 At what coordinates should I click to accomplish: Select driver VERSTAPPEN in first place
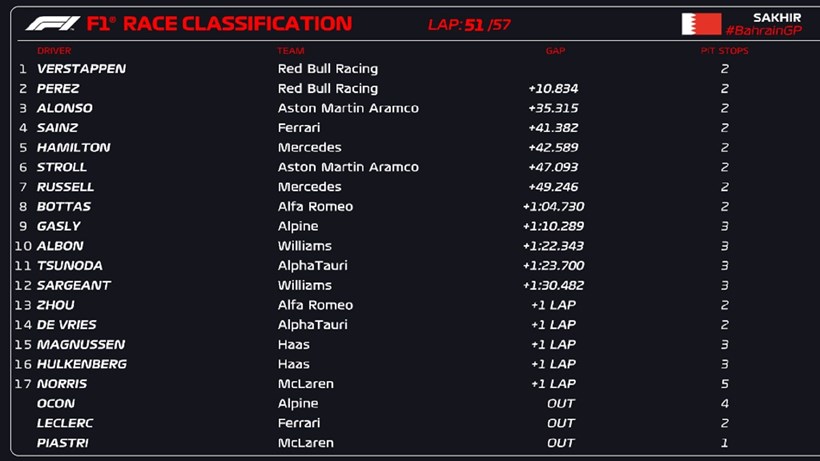(81, 69)
